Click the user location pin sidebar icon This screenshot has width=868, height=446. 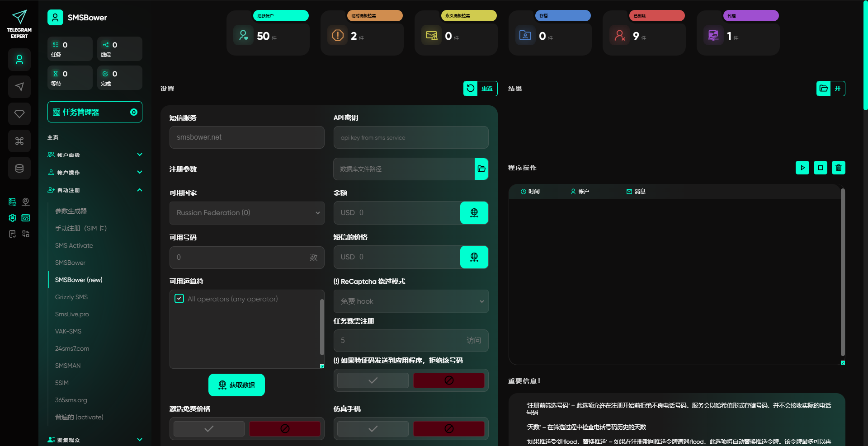[x=26, y=202]
